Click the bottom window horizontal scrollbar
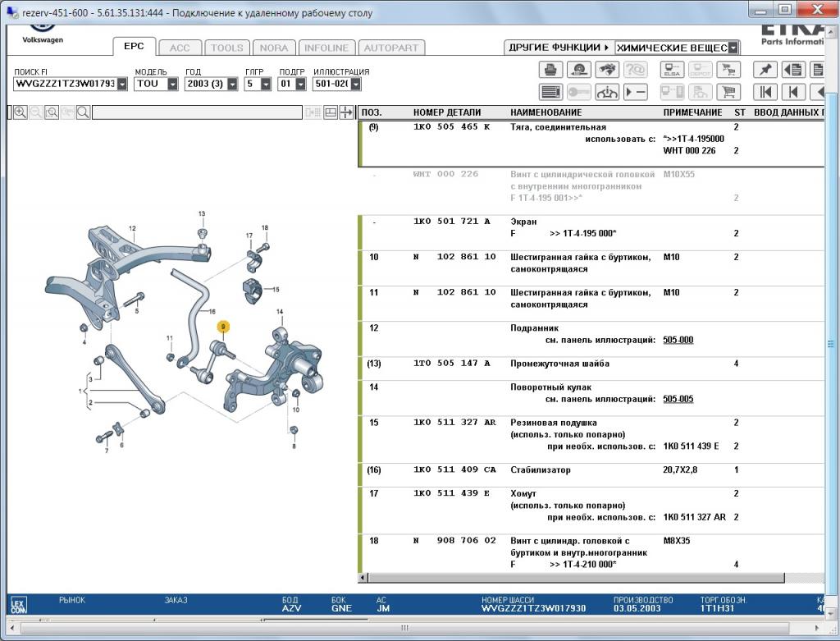The image size is (840, 641). pos(404,628)
